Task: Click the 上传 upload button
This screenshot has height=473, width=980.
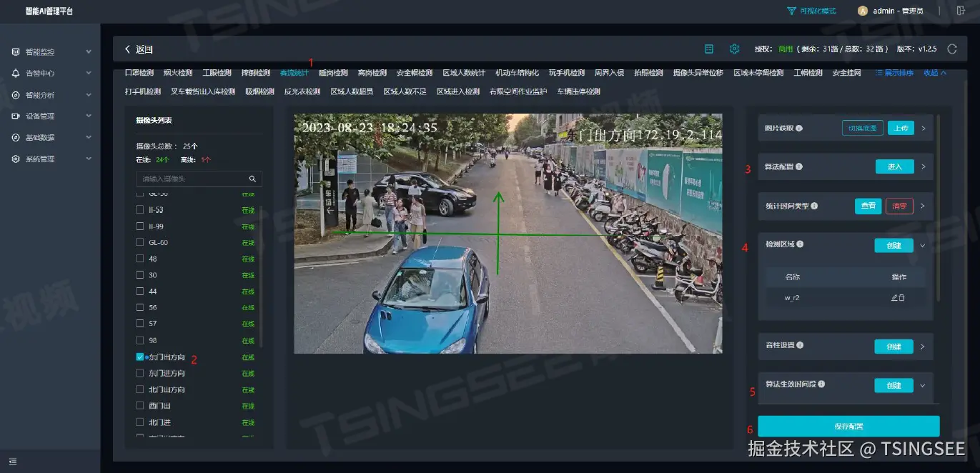Action: coord(901,129)
